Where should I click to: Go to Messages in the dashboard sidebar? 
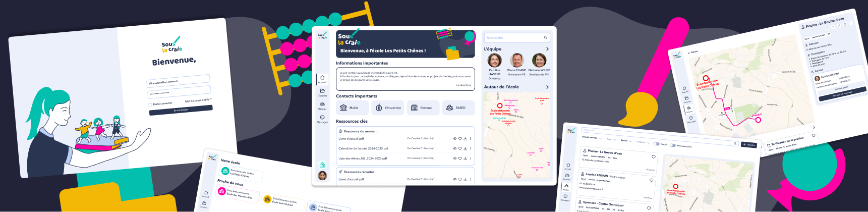point(322,119)
